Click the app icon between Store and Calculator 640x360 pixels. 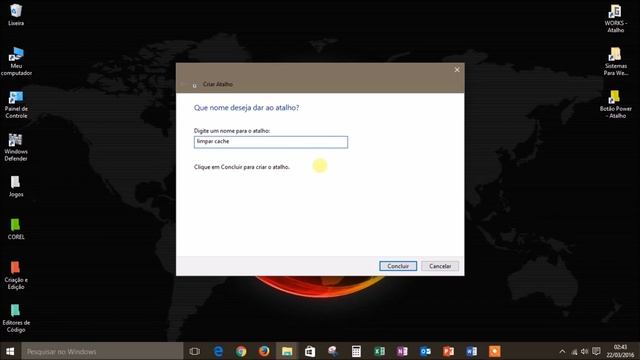pos(333,351)
